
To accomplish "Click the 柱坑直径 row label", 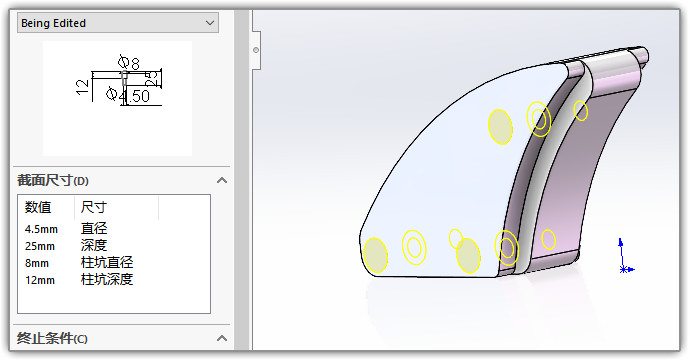I will [107, 263].
